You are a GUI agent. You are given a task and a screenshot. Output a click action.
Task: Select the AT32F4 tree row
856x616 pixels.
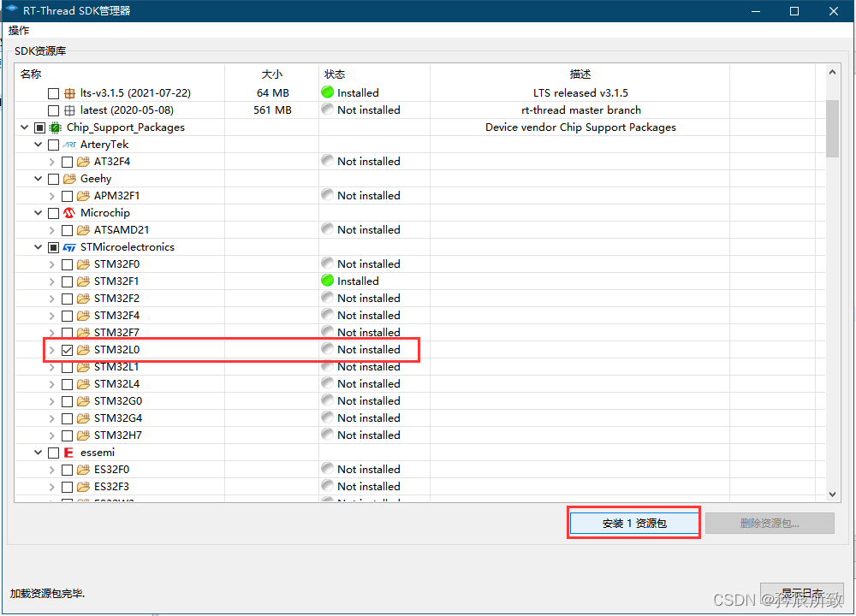112,162
